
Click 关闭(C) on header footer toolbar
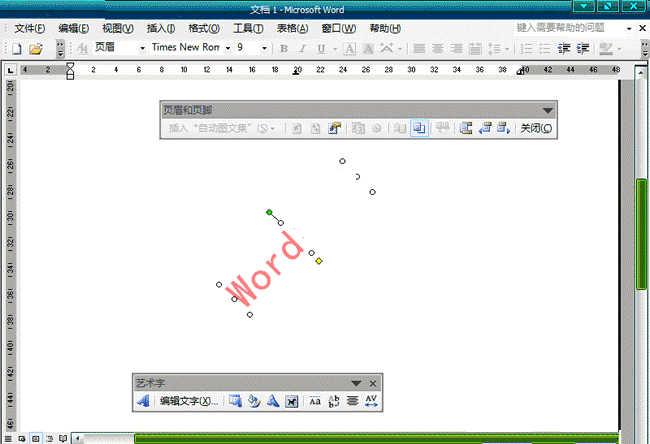[536, 128]
